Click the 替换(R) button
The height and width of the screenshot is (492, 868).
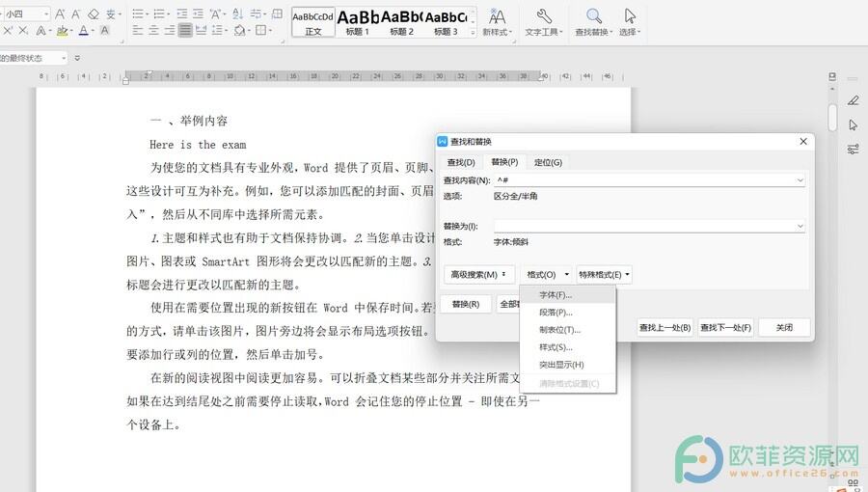466,304
